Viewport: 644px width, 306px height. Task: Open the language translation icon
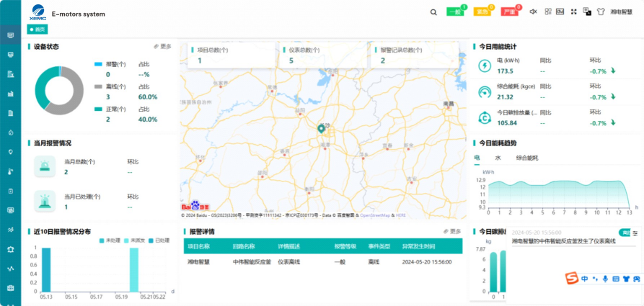586,12
